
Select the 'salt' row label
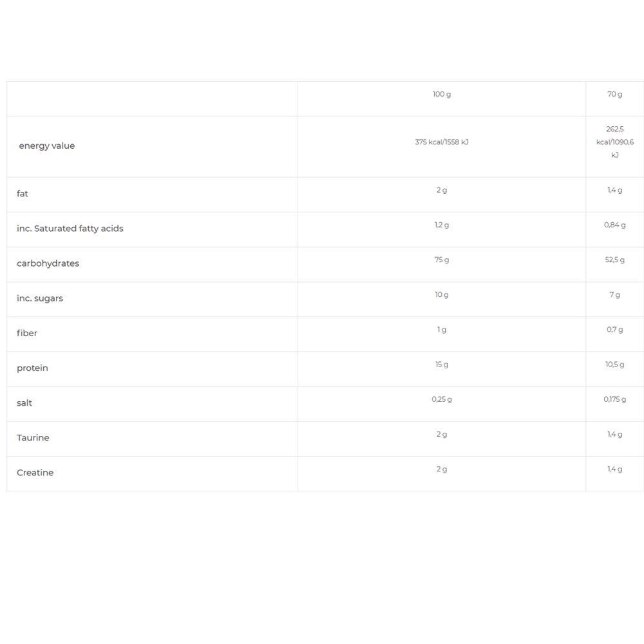24,403
